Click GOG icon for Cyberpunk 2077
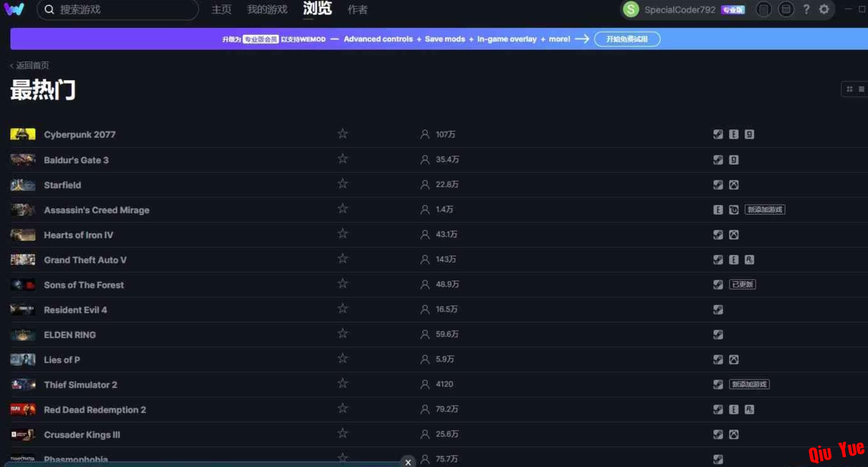Viewport: 868px width, 467px height. [749, 134]
